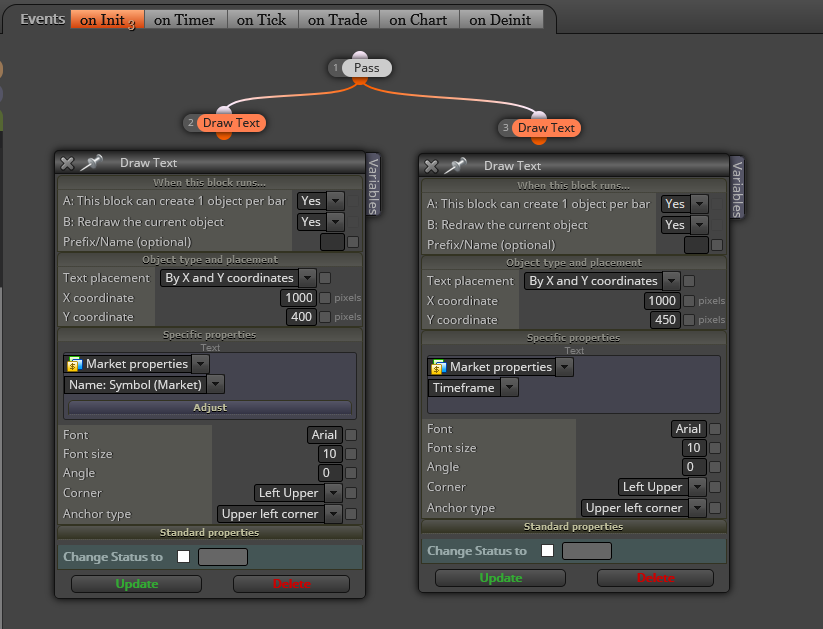Toggle checkbox beside Font size in left panel
This screenshot has height=629, width=823.
coord(351,454)
